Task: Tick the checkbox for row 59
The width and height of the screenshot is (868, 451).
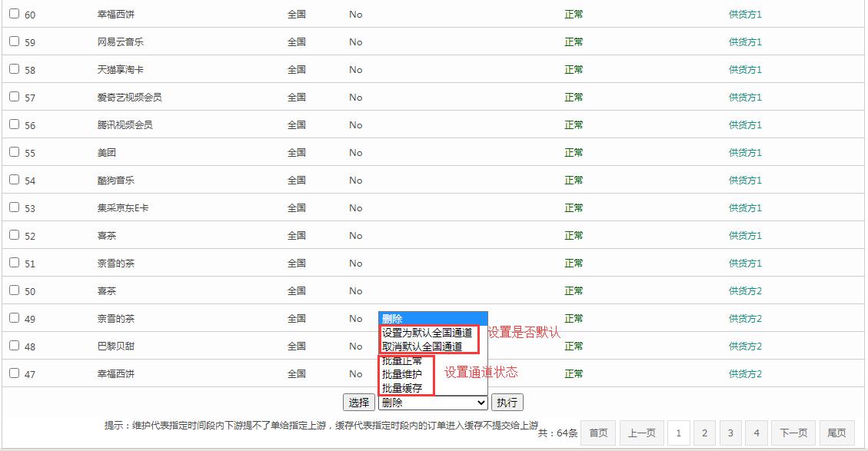Action: click(15, 41)
